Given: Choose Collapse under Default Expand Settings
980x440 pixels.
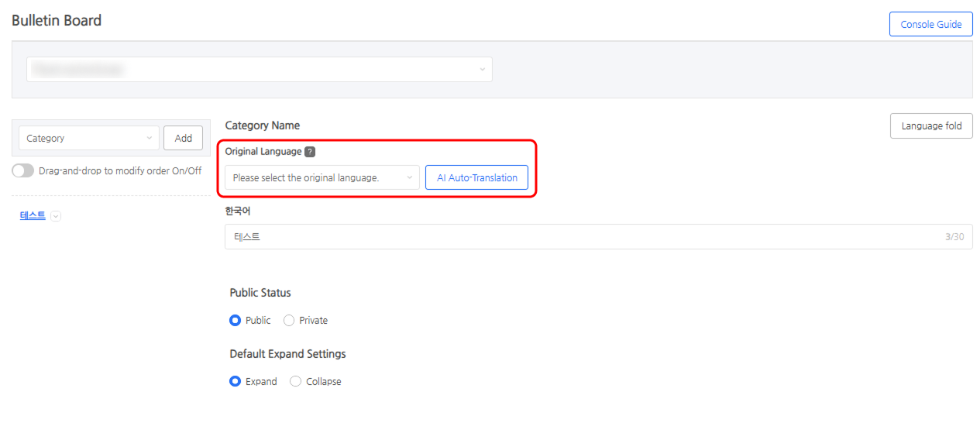Looking at the screenshot, I should coord(295,381).
